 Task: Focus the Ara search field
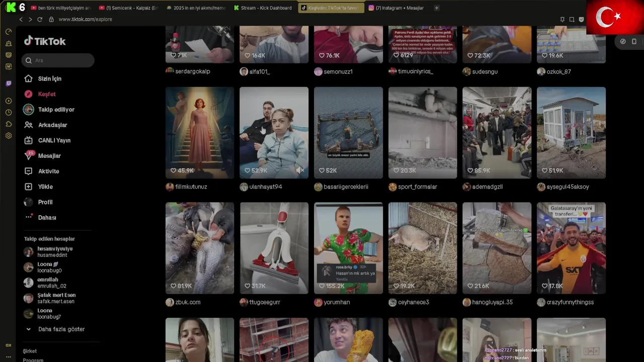[x=58, y=60]
